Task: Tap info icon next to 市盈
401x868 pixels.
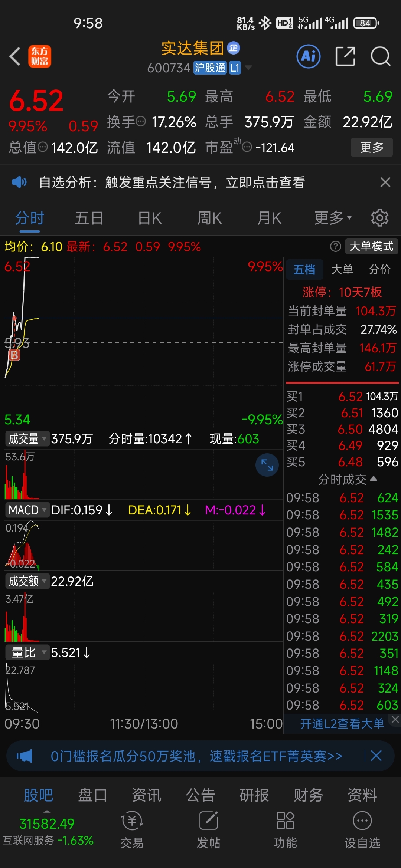Action: [x=247, y=147]
